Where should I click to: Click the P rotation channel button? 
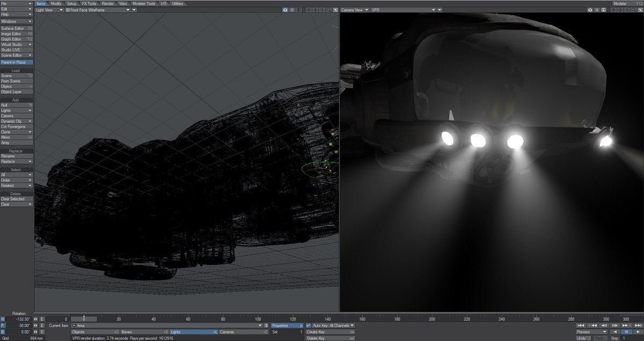click(x=3, y=325)
